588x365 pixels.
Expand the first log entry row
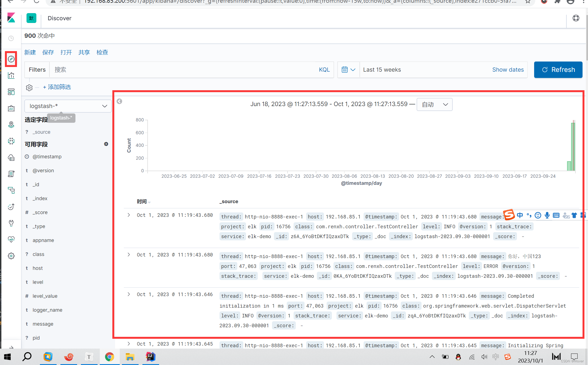[x=129, y=215]
